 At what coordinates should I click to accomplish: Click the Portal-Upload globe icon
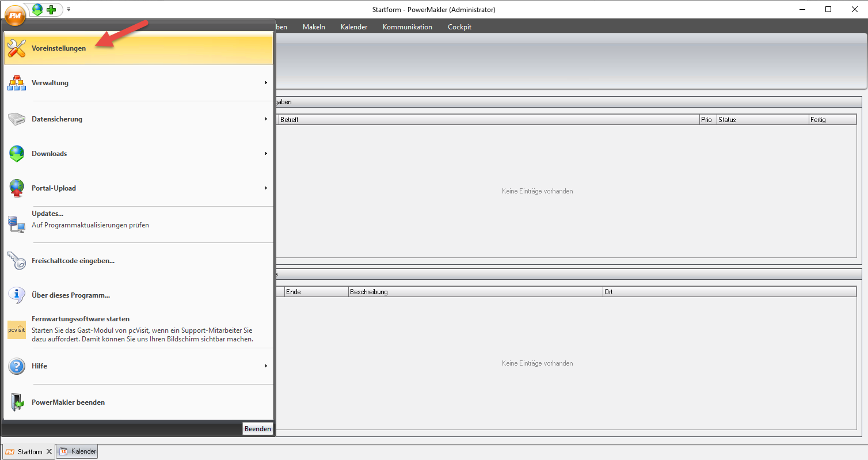(x=17, y=188)
